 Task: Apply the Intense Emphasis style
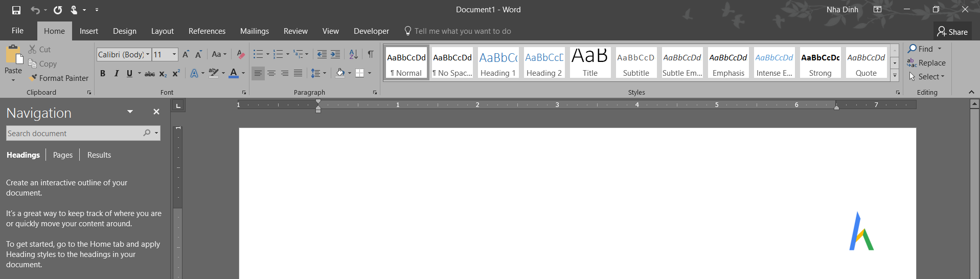(774, 62)
